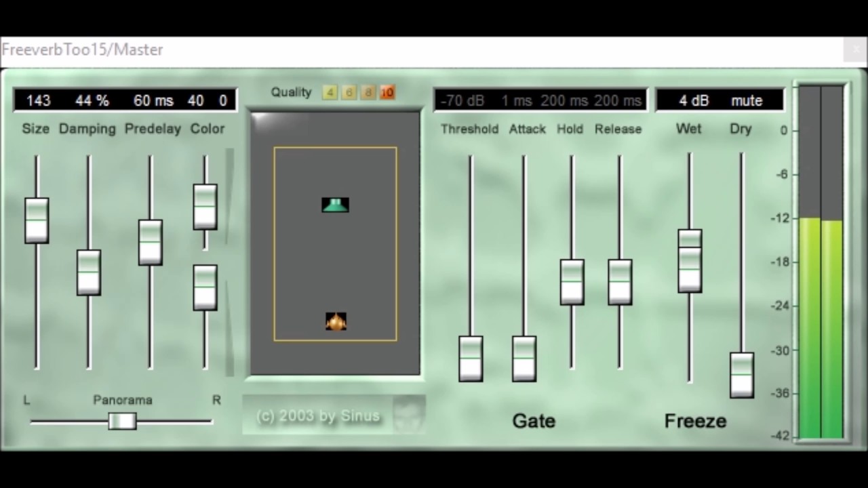This screenshot has height=488, width=868.
Task: Click the Wet slider handle
Action: (x=690, y=261)
